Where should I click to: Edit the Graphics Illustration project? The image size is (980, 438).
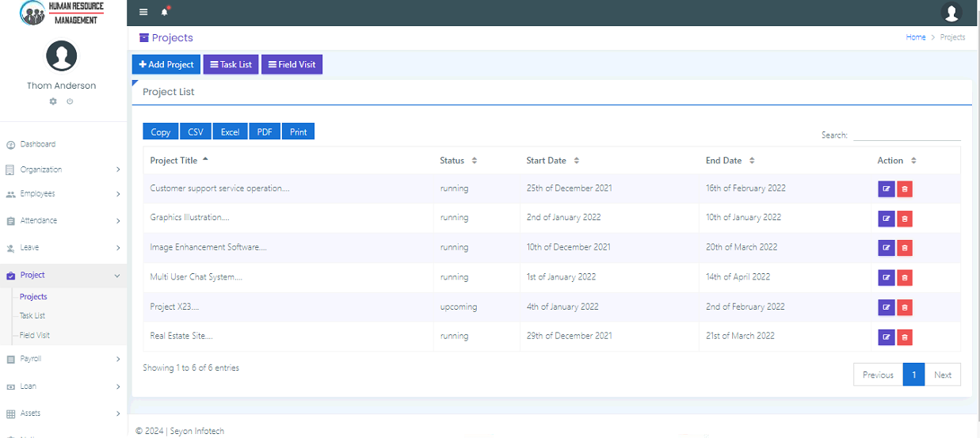click(886, 218)
